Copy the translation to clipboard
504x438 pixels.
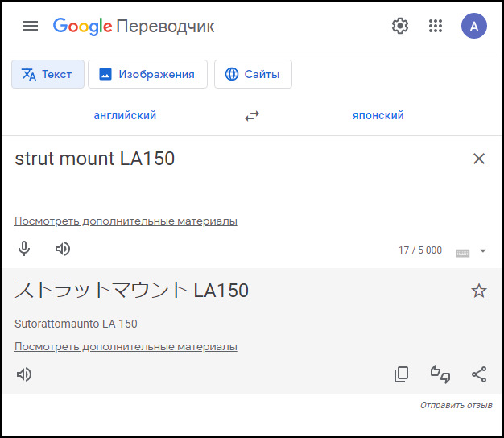(401, 374)
